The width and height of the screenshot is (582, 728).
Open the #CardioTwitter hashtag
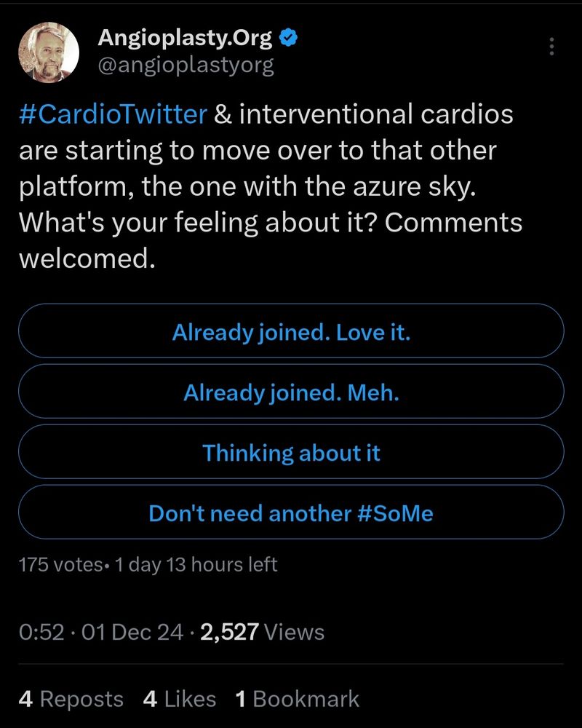[x=113, y=114]
